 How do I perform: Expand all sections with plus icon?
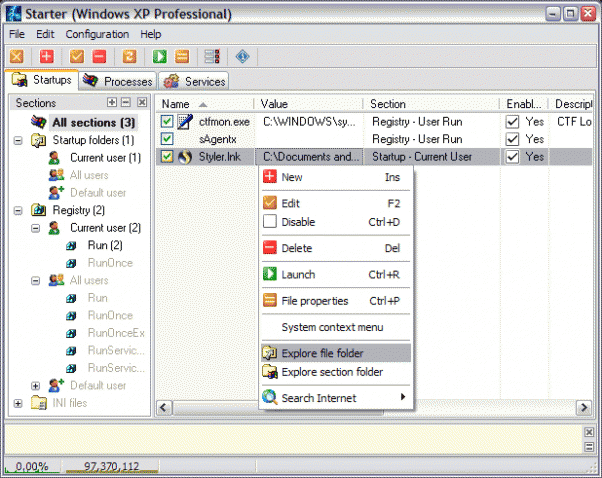click(112, 102)
